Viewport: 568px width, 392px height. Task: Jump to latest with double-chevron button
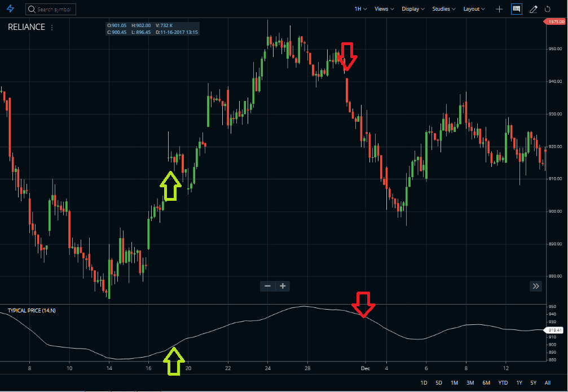536,286
